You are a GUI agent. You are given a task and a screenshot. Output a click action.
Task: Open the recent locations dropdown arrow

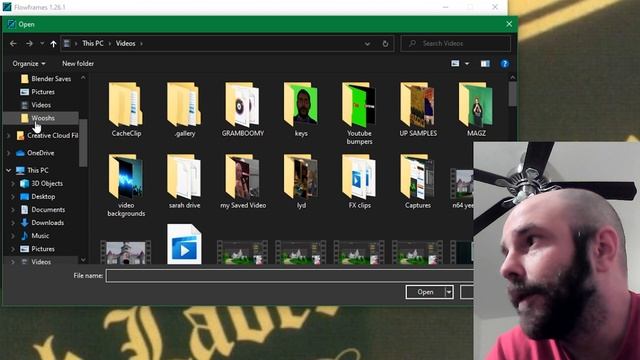tap(42, 43)
